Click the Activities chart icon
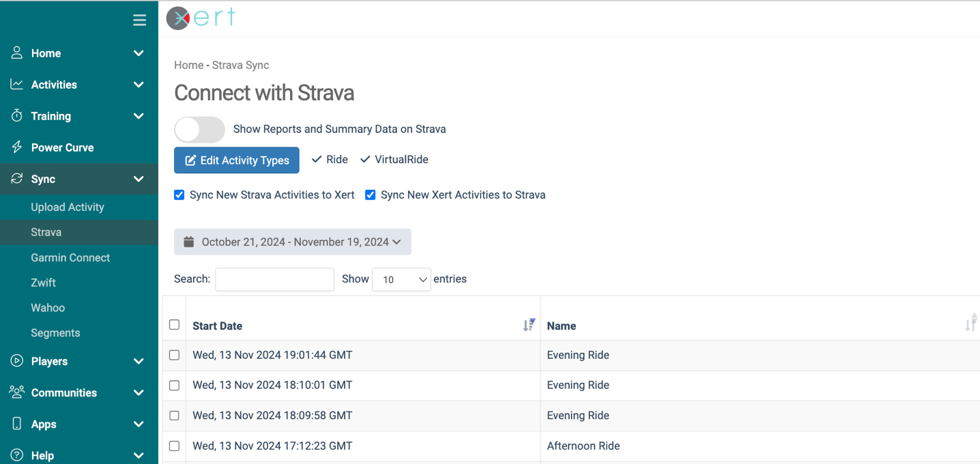This screenshot has width=980, height=464. pyautogui.click(x=17, y=85)
